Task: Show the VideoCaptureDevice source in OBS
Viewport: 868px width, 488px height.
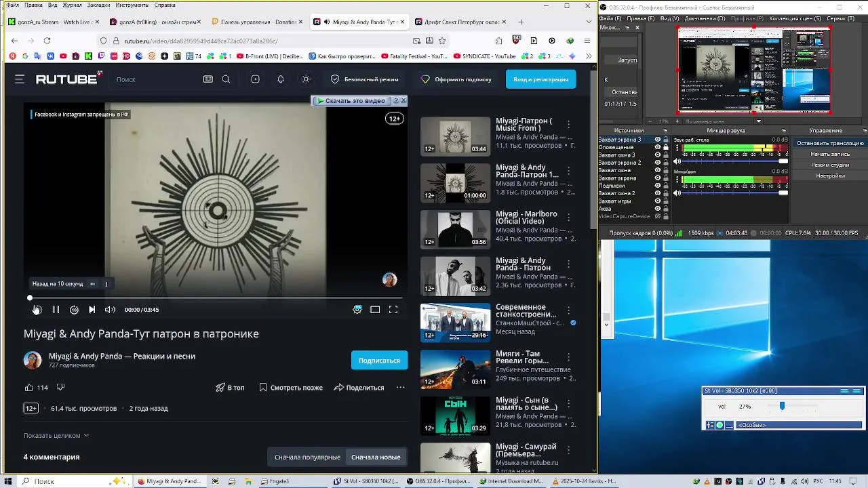Action: pyautogui.click(x=657, y=217)
